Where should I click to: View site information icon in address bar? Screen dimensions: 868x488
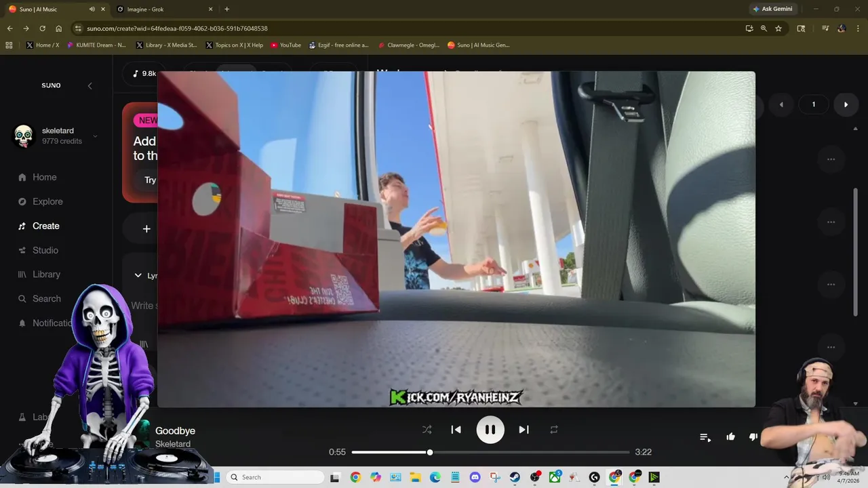tap(78, 28)
